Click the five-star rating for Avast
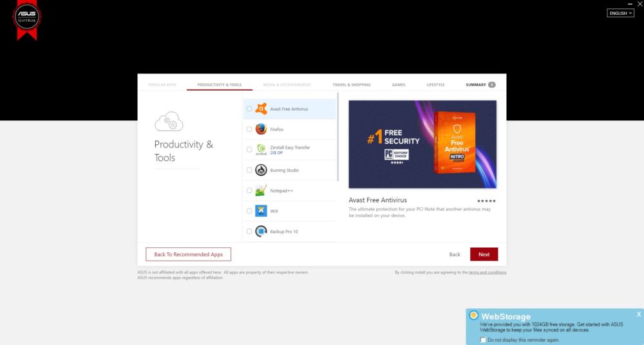 [486, 201]
